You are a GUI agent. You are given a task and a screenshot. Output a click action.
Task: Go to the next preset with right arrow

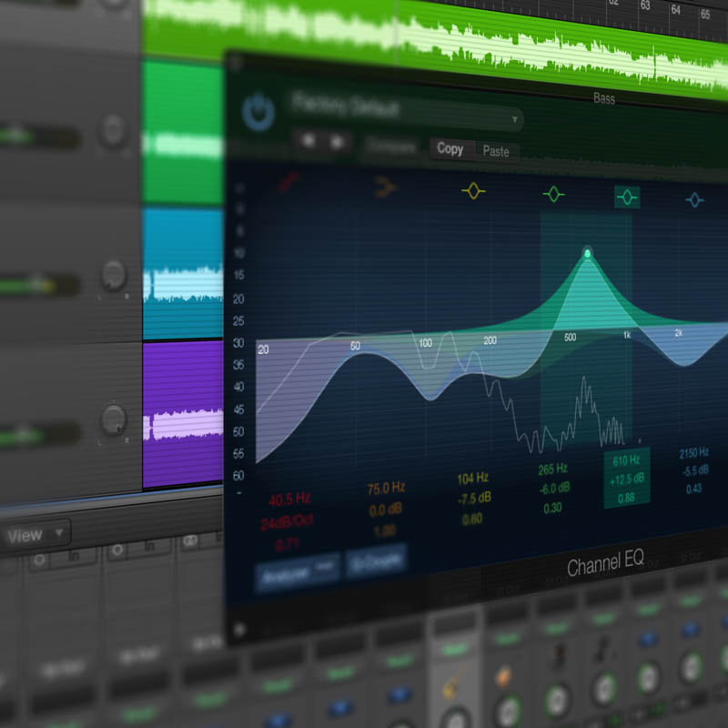[x=338, y=142]
